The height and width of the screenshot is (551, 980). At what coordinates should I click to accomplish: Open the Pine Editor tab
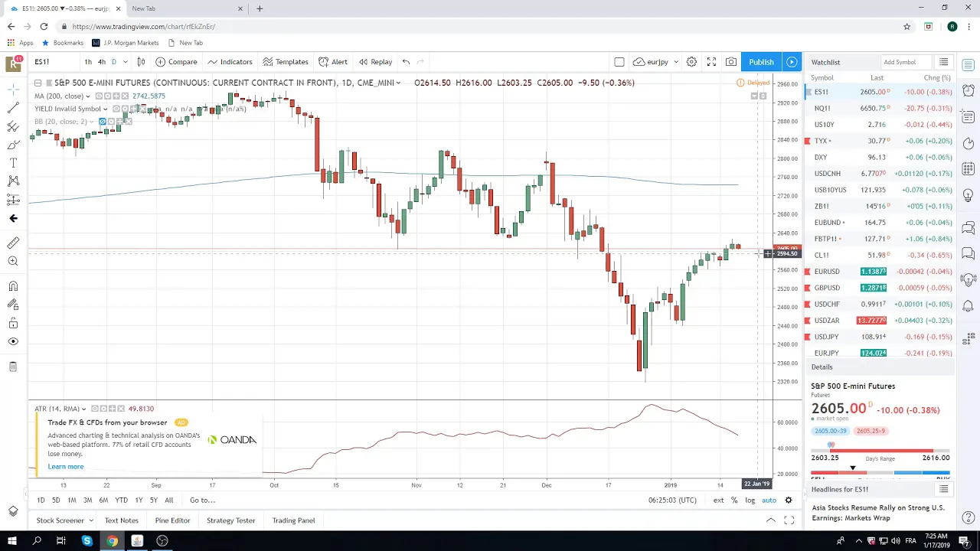(172, 520)
